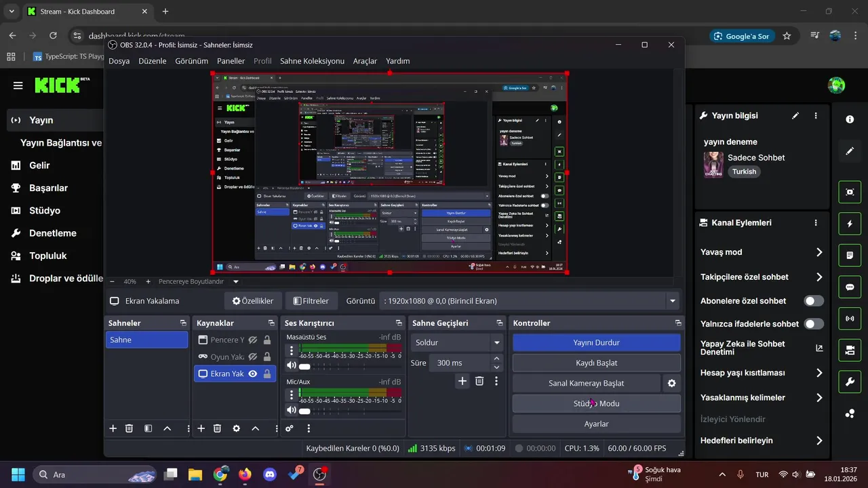
Task: Enable Yalnızca ifadelerle sohbet switch
Action: click(x=814, y=324)
